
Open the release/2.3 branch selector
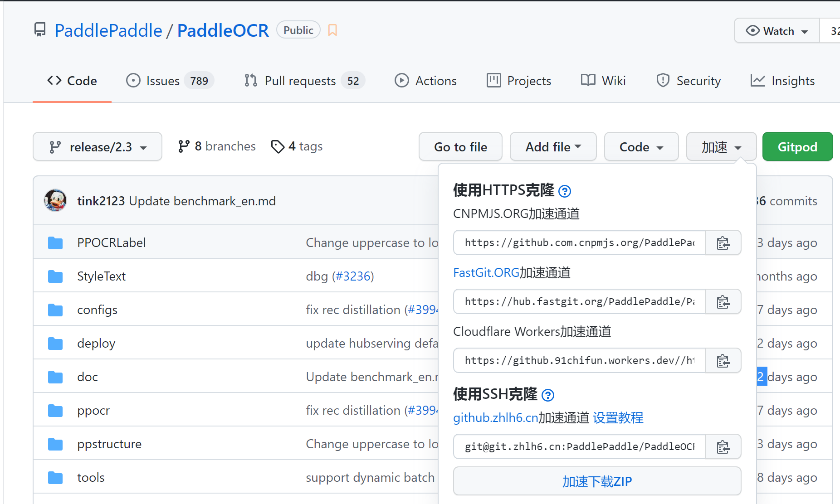point(98,146)
